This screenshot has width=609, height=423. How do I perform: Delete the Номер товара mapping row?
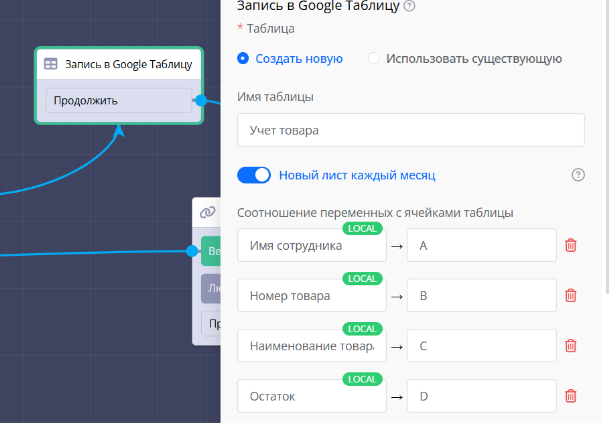click(571, 295)
